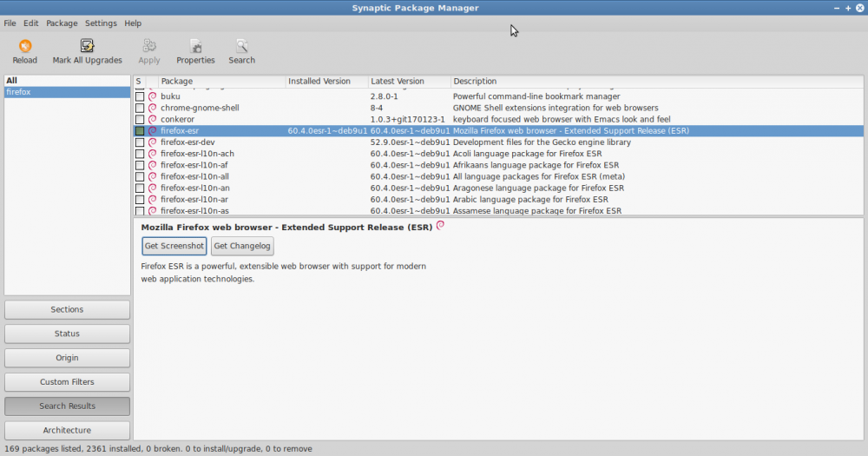Viewport: 868px width, 456px height.
Task: Mark the firefox-esr-l10n-an checkbox
Action: [x=140, y=188]
